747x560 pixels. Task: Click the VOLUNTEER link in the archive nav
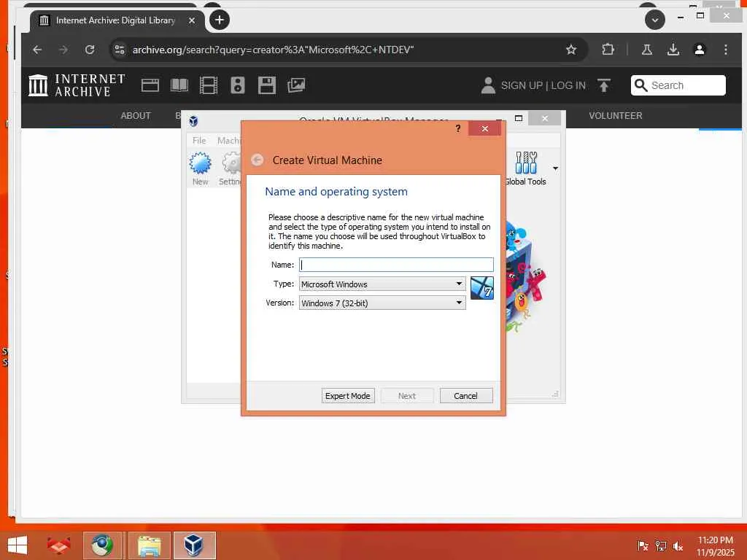616,116
